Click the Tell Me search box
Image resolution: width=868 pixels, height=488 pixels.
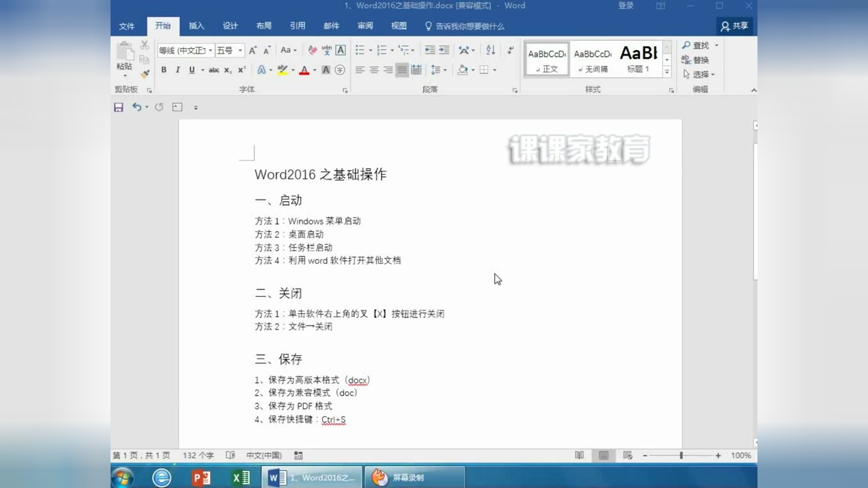465,26
